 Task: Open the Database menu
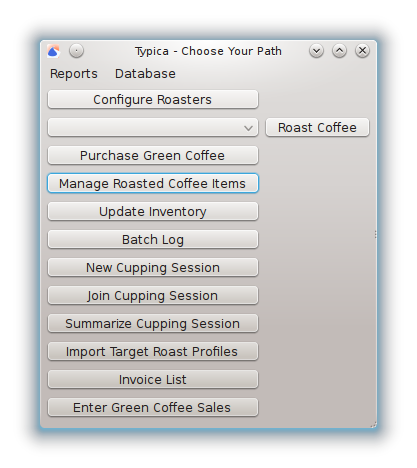(145, 74)
